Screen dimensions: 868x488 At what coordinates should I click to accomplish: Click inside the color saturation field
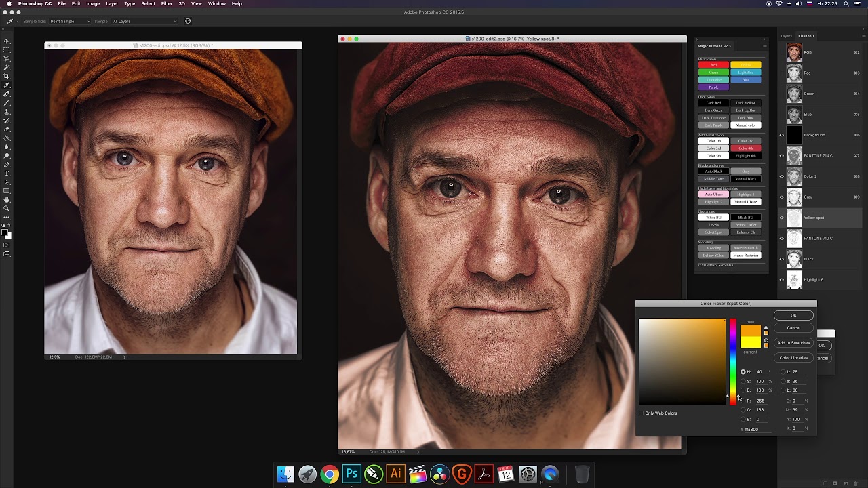pyautogui.click(x=682, y=362)
